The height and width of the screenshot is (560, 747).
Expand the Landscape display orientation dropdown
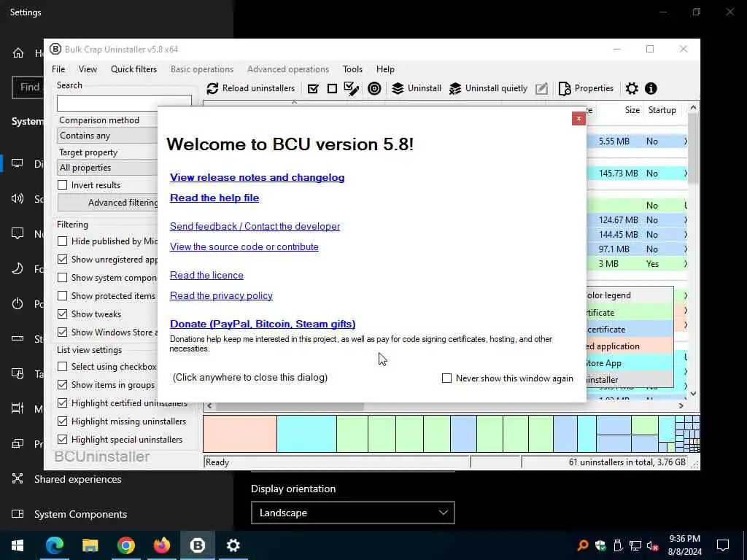[x=352, y=513]
